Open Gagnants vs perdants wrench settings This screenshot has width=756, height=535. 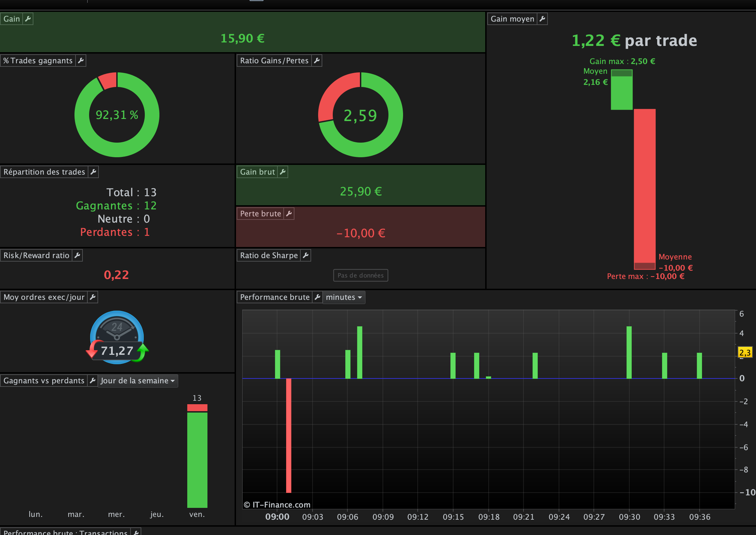(x=93, y=381)
